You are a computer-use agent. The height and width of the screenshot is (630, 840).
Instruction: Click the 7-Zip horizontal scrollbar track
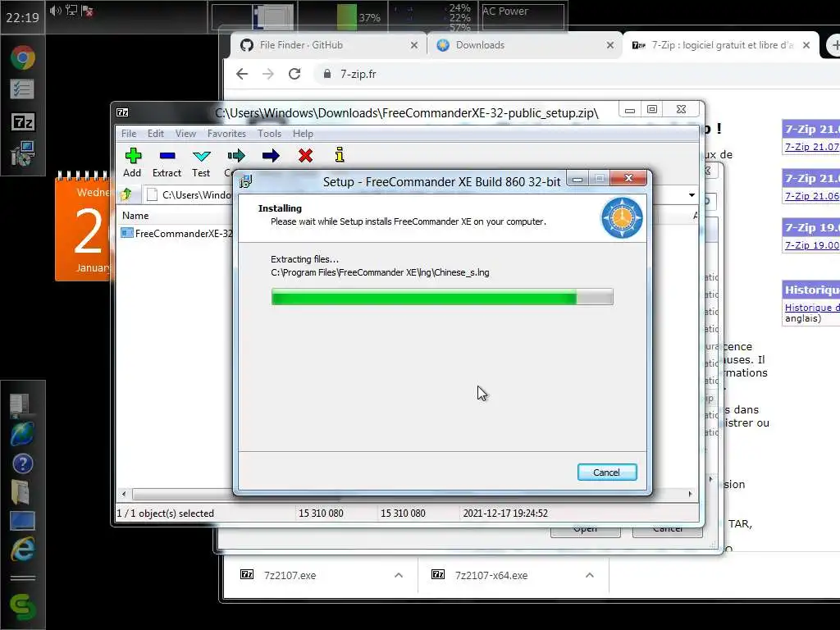(407, 494)
